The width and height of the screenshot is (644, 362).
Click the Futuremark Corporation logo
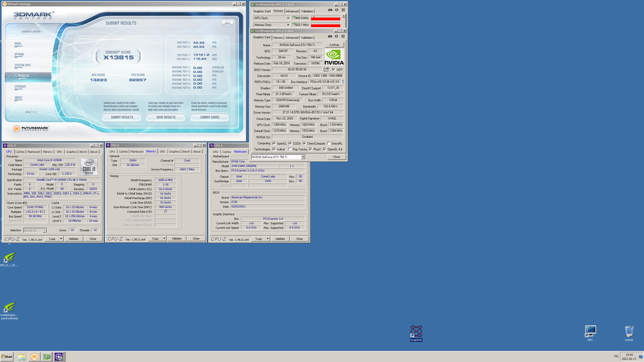click(x=31, y=129)
